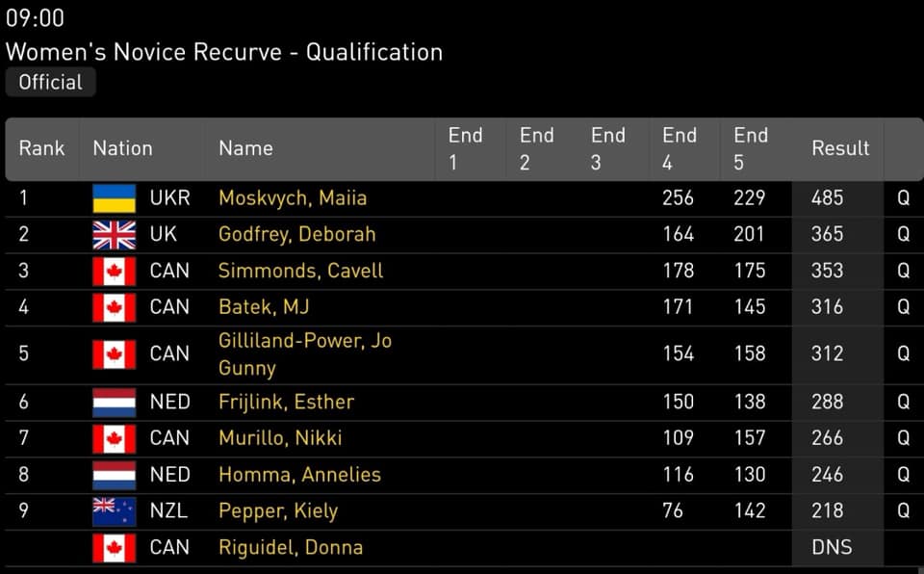Click the UK flag next to Godfrey
The image size is (924, 574).
click(x=114, y=235)
